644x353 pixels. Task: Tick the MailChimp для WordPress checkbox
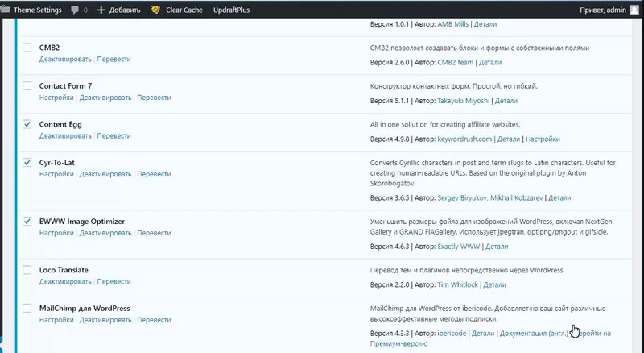(27, 308)
